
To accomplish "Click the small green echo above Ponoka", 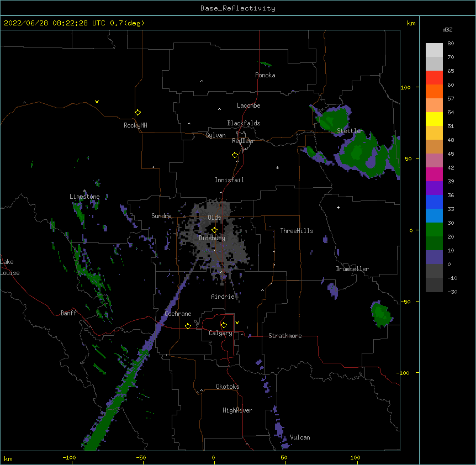I will [266, 64].
